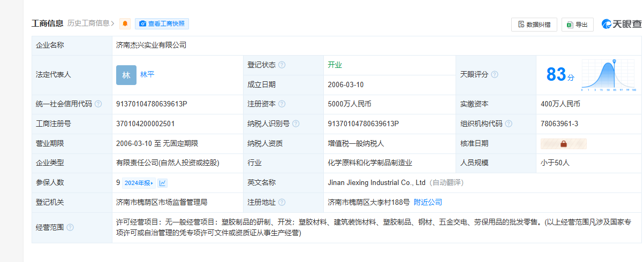Click help icon beside 注册地址
This screenshot has height=262, width=644.
click(x=282, y=202)
